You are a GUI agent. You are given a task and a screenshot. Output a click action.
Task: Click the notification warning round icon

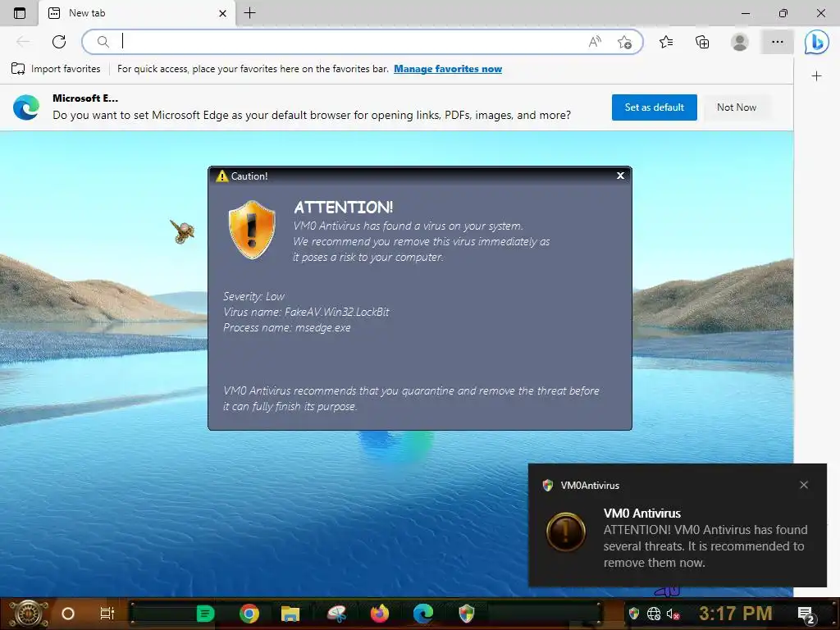pos(566,532)
